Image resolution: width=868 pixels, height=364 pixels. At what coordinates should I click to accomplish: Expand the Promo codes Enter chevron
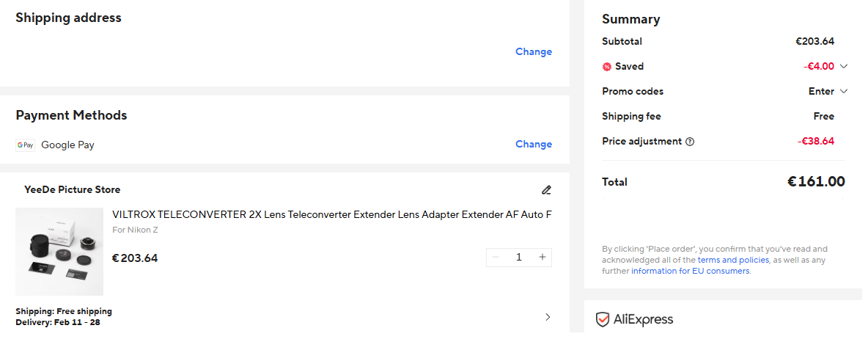(x=844, y=92)
